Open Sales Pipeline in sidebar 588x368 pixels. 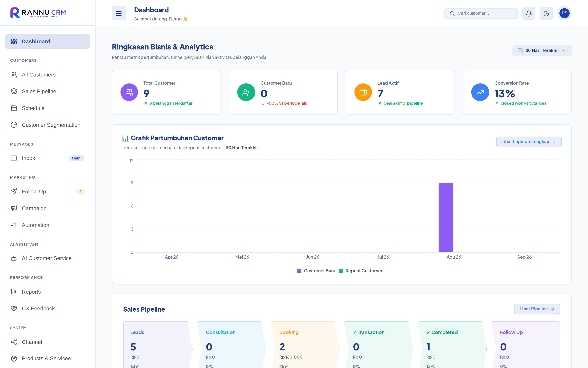click(x=48, y=92)
